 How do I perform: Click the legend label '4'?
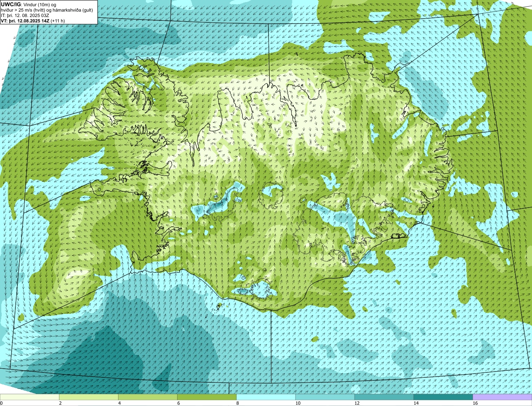(x=119, y=403)
